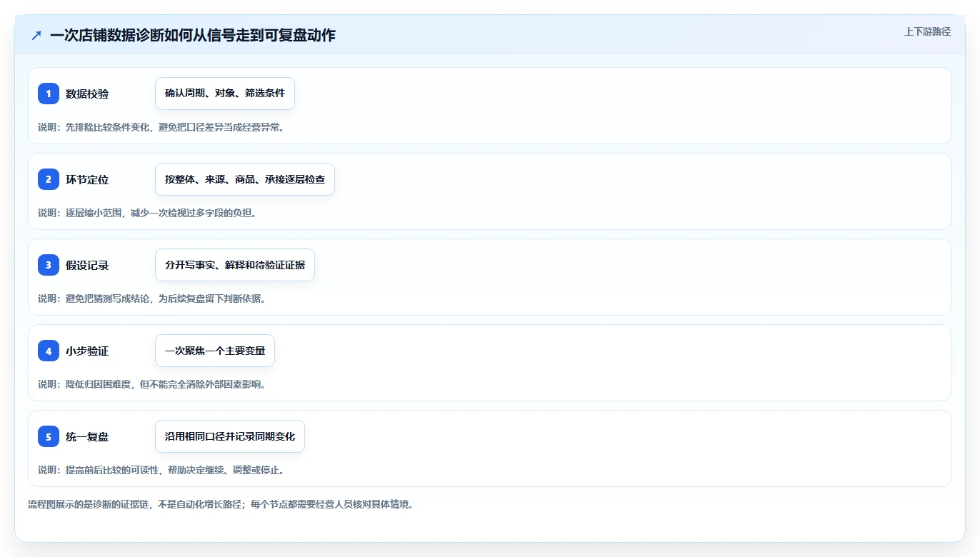Click step number 1 badge
Screen dimensions: 980x557
click(49, 94)
